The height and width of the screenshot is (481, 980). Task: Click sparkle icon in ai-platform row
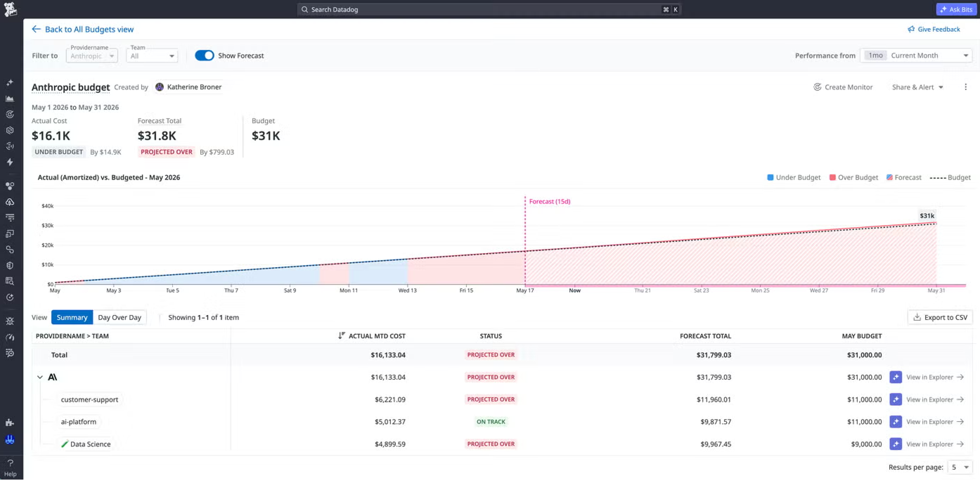click(x=896, y=422)
